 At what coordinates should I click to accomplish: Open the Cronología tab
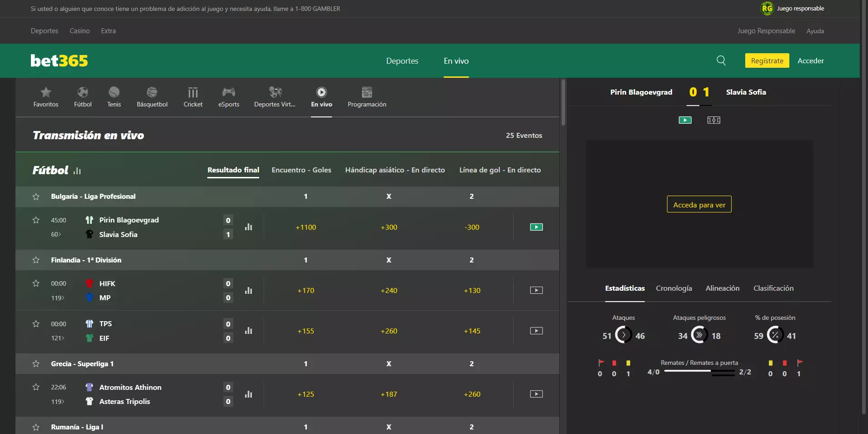pos(674,288)
